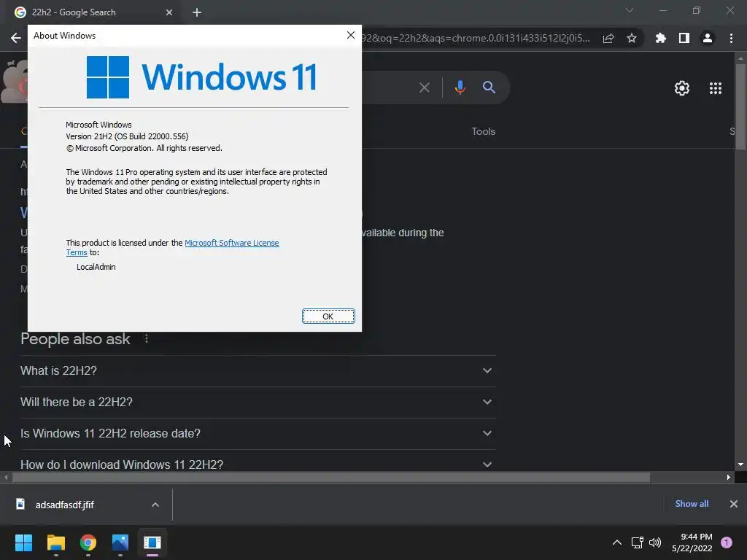Close the 22h2 Google Search tab
The image size is (747, 560).
coord(169,12)
